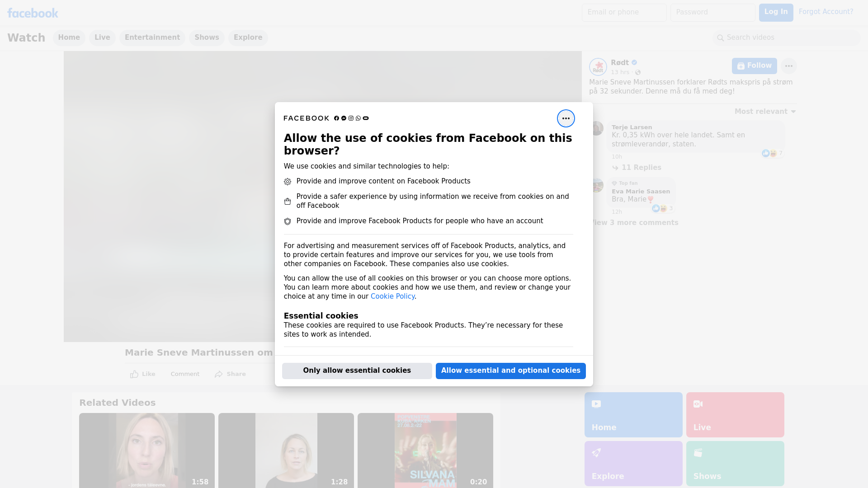This screenshot has height=488, width=868.
Task: Click the Like thumbs-up icon
Action: click(134, 374)
